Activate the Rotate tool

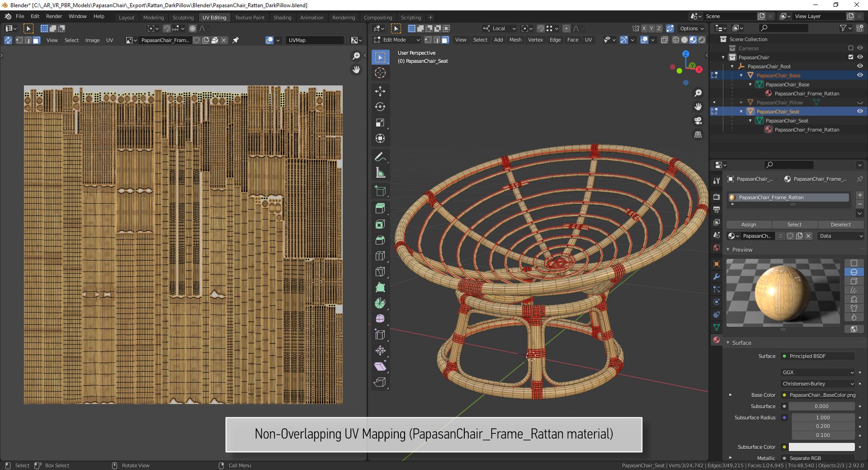click(380, 107)
